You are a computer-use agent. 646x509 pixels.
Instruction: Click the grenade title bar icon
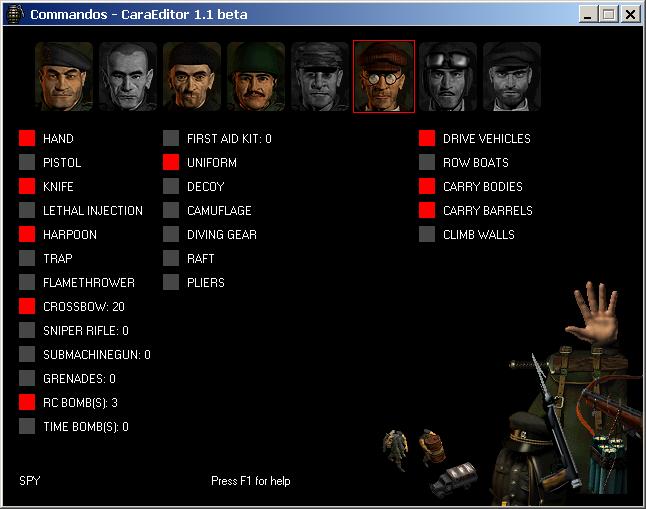point(14,14)
